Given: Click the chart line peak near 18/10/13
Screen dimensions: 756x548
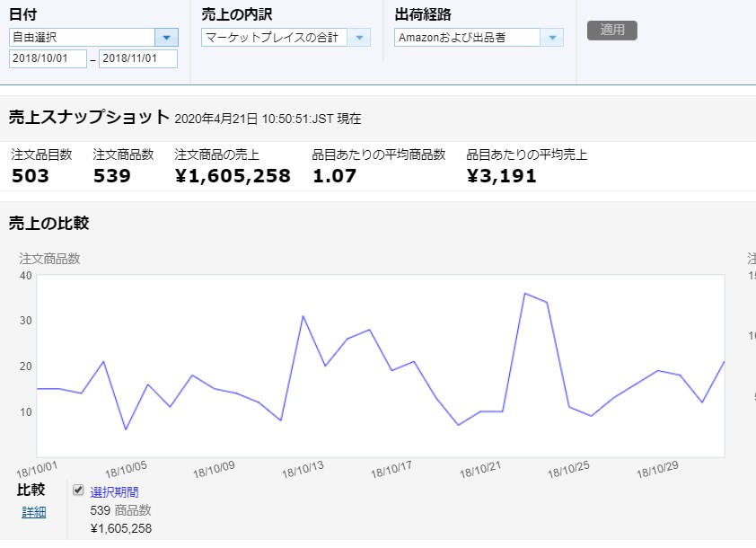Looking at the screenshot, I should click(303, 316).
